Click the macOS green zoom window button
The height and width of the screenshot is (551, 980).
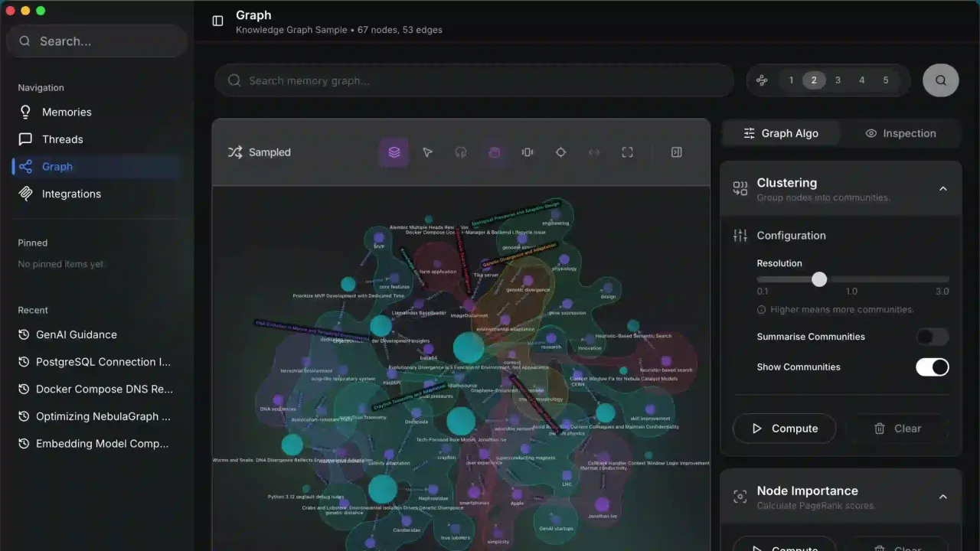point(41,11)
